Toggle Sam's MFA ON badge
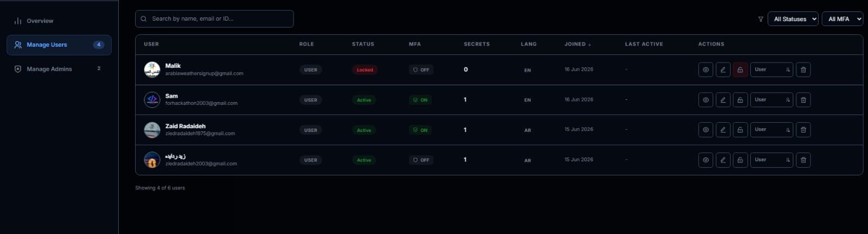868x234 pixels. coord(420,100)
